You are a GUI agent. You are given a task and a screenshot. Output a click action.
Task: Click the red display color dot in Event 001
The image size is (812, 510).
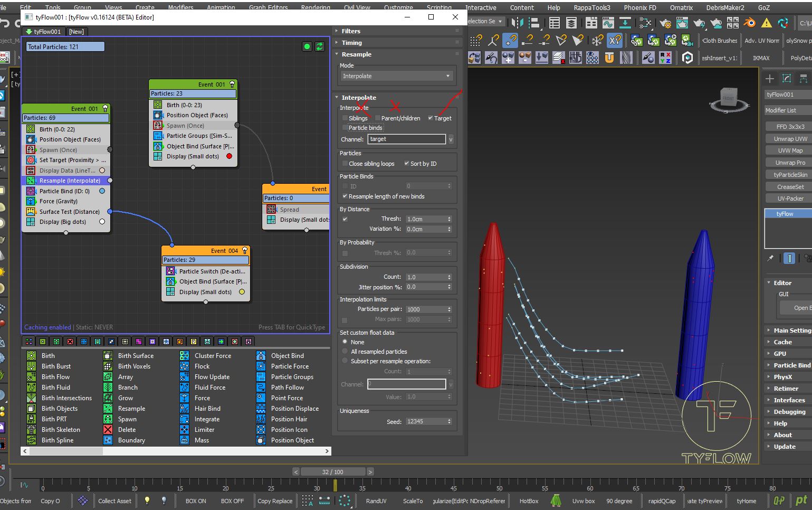(x=229, y=156)
